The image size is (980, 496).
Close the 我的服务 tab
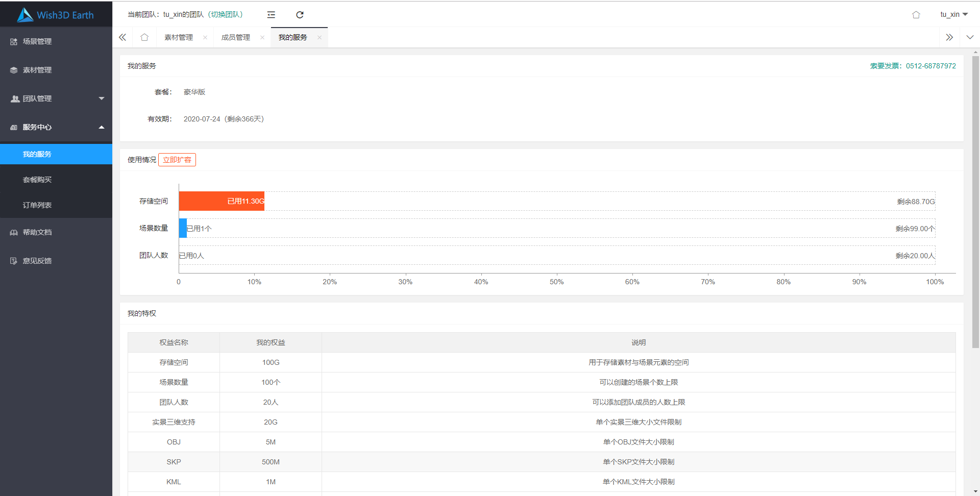coord(320,37)
